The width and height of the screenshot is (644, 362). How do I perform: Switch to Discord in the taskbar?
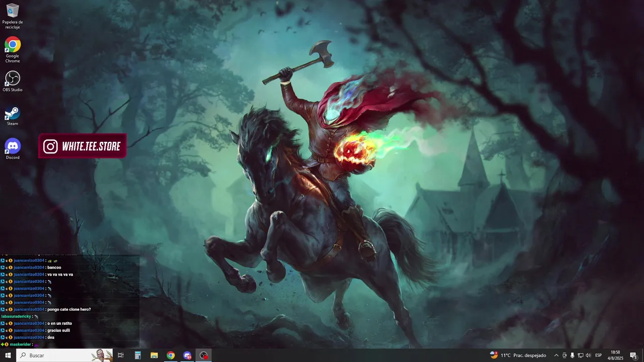coord(187,355)
